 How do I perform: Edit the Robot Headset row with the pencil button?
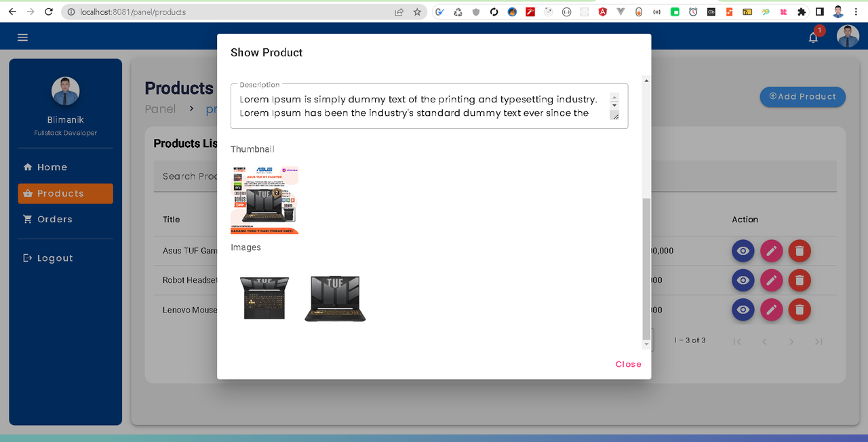tap(771, 280)
